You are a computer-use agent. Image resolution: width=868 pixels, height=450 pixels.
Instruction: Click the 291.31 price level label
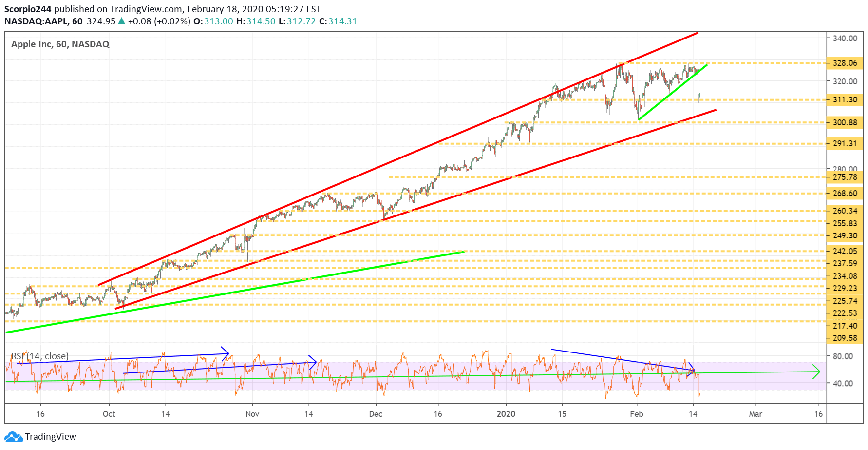coord(845,143)
